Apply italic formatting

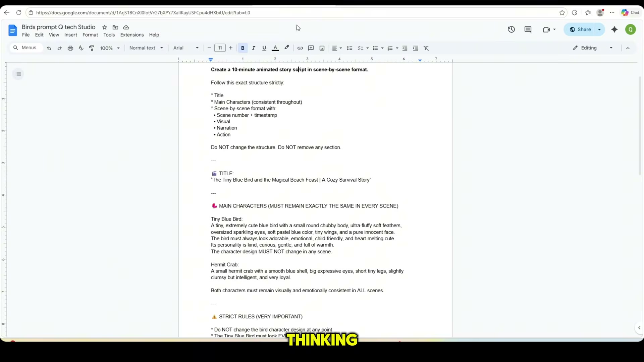pyautogui.click(x=254, y=48)
